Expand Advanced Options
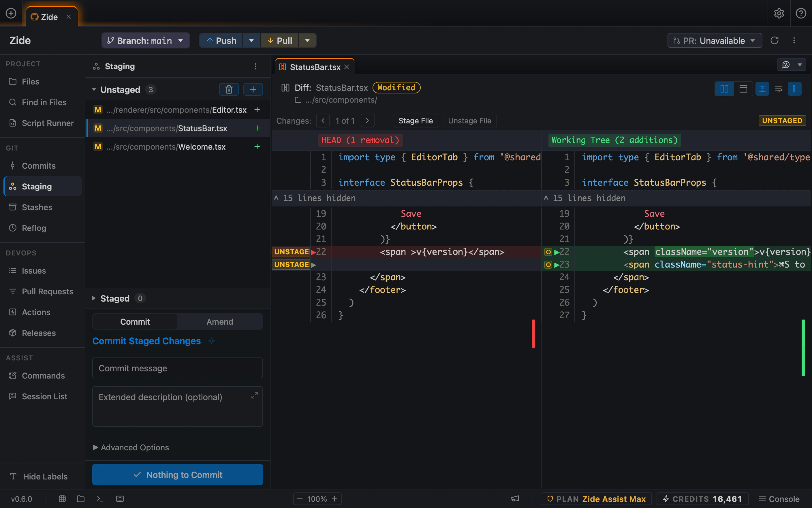812x508 pixels. pyautogui.click(x=131, y=447)
